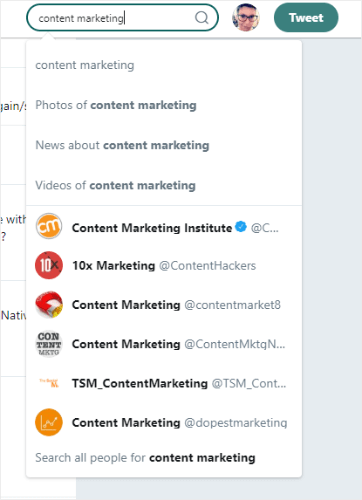The width and height of the screenshot is (362, 500).
Task: Open the @ContentHackers handle result
Action: (x=207, y=266)
